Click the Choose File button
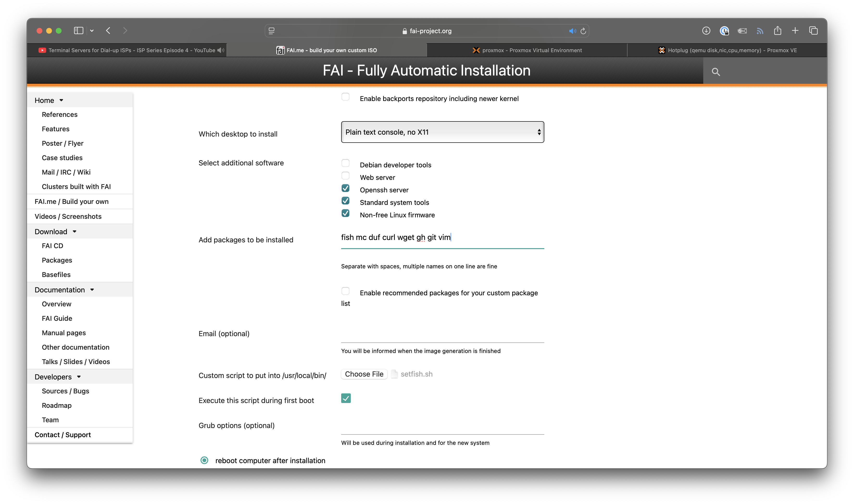854x504 pixels. [364, 374]
